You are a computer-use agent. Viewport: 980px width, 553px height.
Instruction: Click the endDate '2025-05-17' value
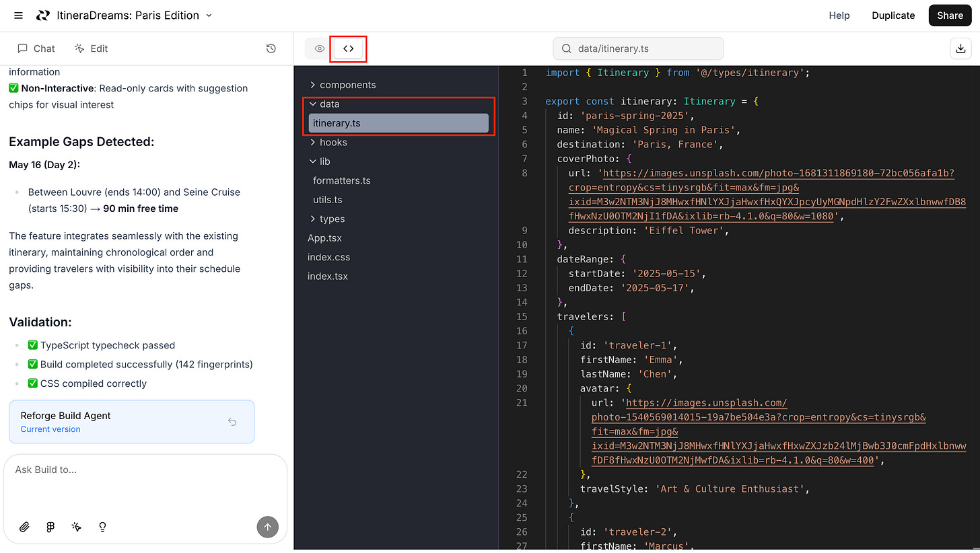(x=655, y=288)
